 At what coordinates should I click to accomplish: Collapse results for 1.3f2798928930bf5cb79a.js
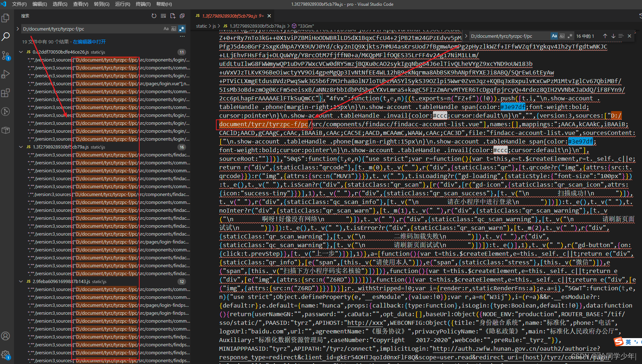point(21,147)
